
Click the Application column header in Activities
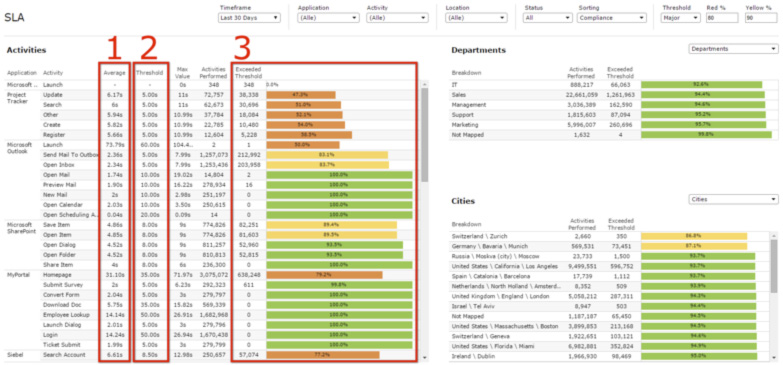[x=21, y=73]
